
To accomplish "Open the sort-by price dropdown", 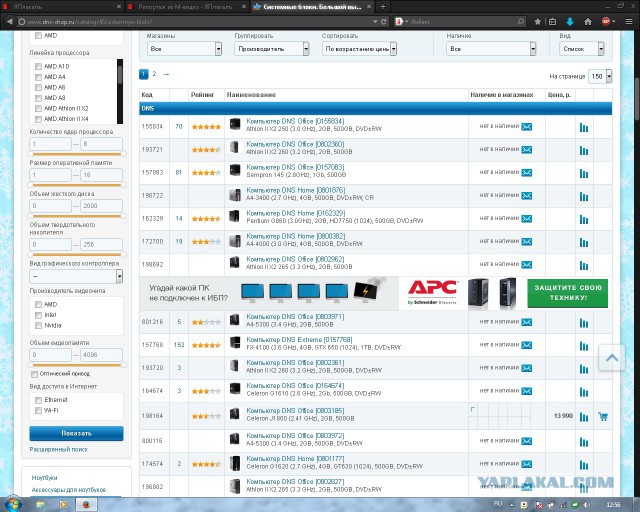I will tap(359, 49).
